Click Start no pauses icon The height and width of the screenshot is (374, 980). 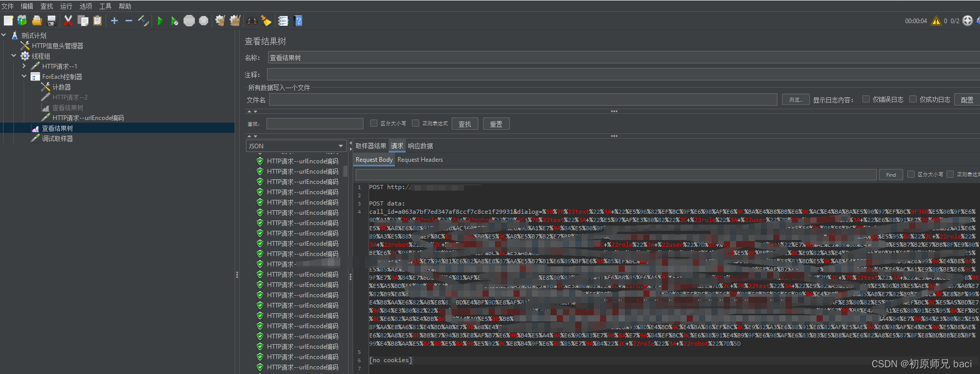175,21
